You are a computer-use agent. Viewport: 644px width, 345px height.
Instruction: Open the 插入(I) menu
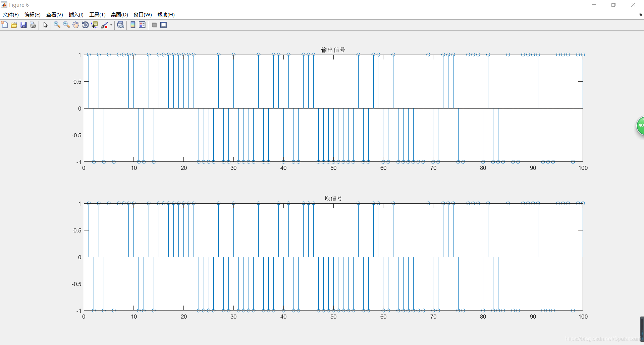[76, 15]
